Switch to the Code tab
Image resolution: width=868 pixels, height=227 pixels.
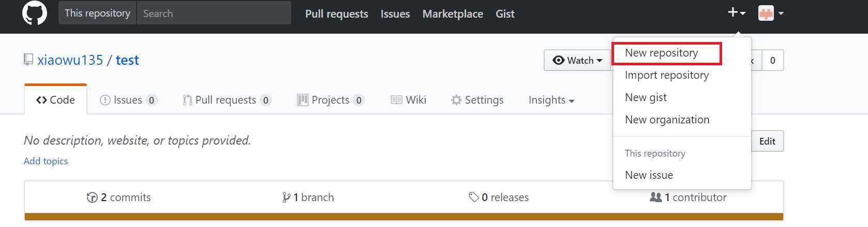tap(55, 100)
